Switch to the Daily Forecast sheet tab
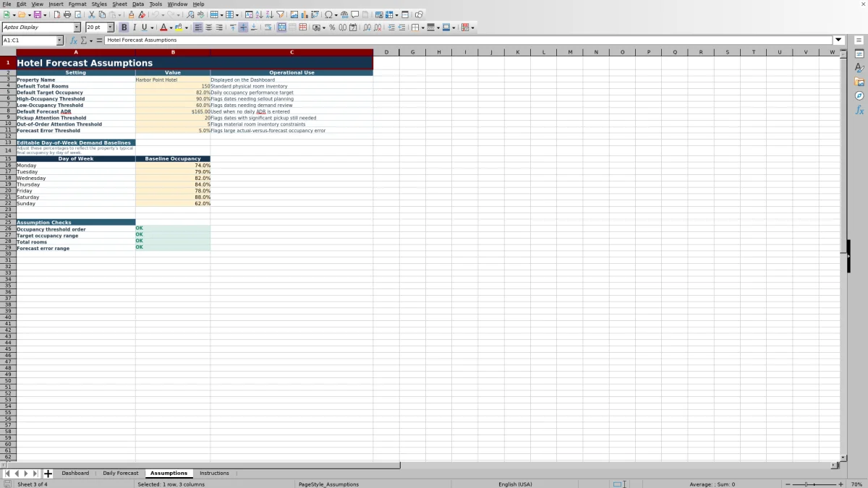 click(120, 474)
